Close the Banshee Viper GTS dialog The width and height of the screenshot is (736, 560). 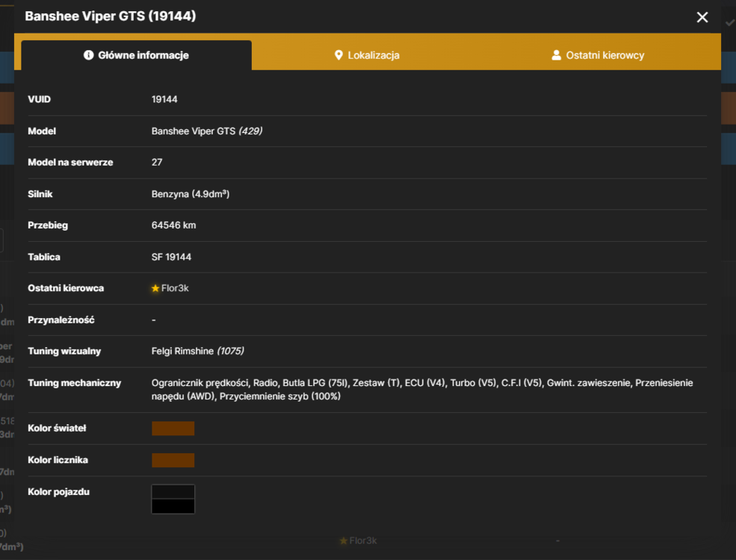(702, 17)
